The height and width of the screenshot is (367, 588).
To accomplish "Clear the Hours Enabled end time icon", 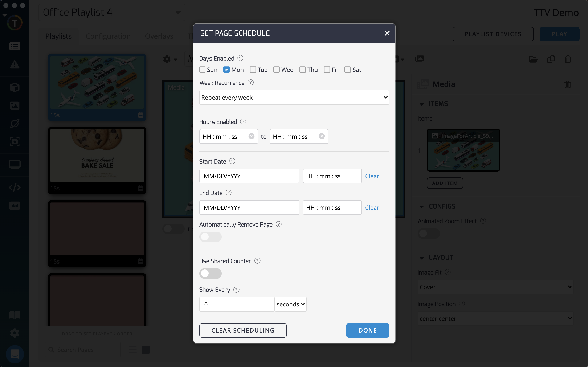I will (x=321, y=136).
